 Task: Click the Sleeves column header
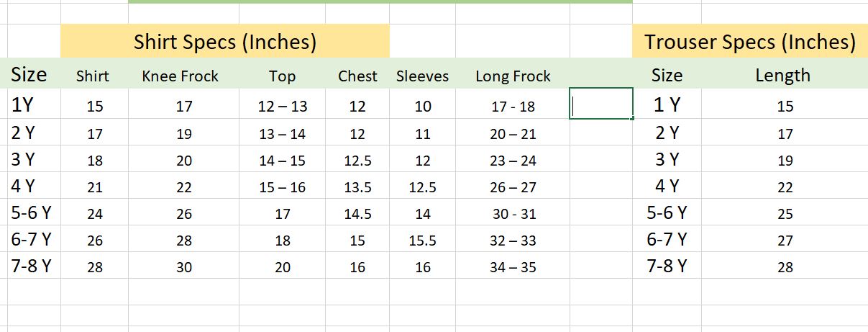pyautogui.click(x=422, y=76)
